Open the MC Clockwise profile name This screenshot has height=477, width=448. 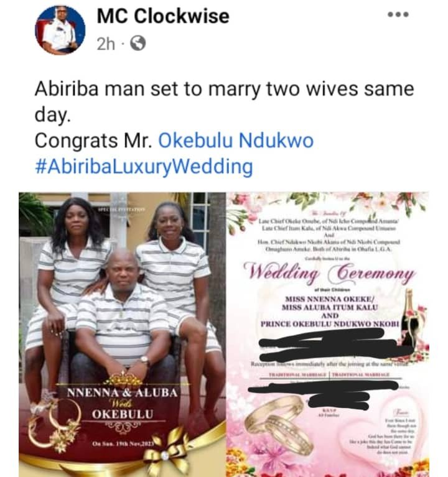click(x=163, y=16)
